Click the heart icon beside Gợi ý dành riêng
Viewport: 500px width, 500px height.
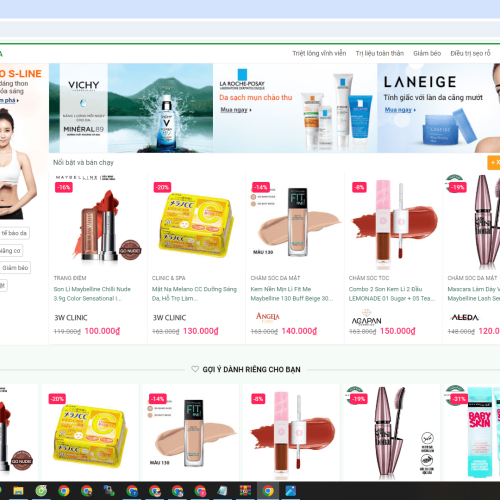coord(195,369)
